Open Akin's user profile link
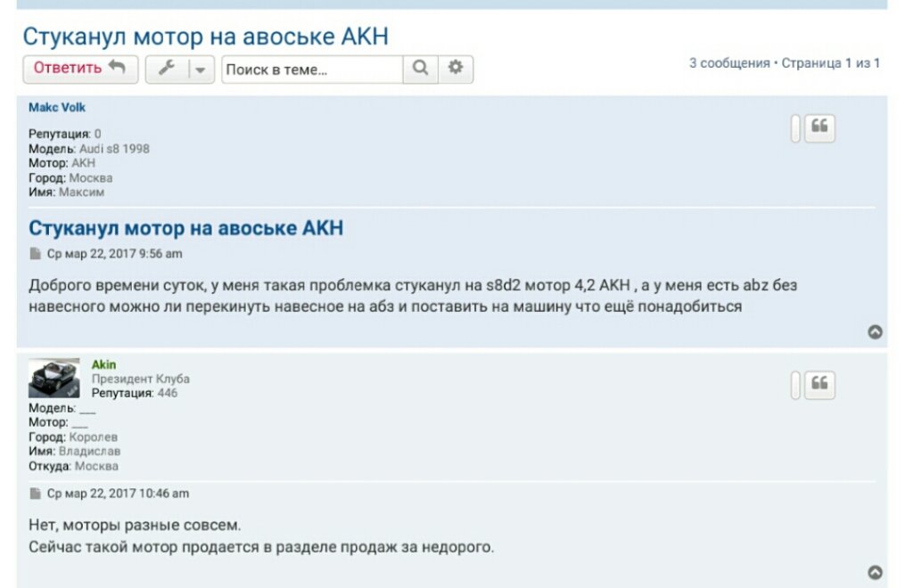 [103, 365]
